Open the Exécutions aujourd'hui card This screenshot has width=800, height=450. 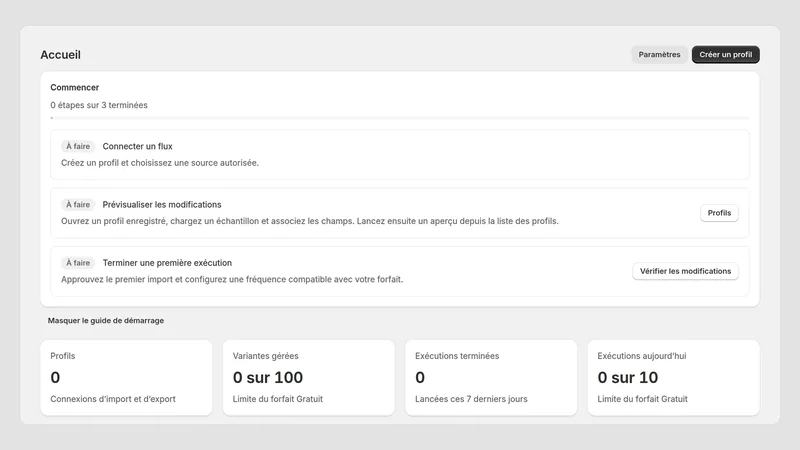(673, 378)
